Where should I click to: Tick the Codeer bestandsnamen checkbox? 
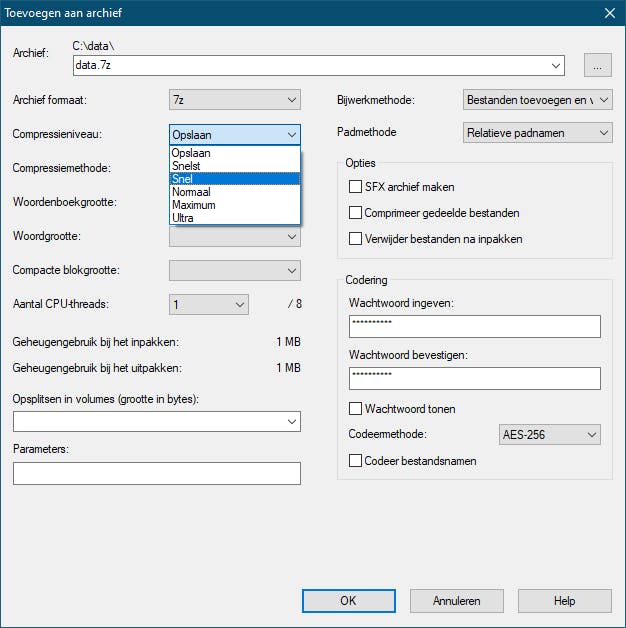point(355,461)
